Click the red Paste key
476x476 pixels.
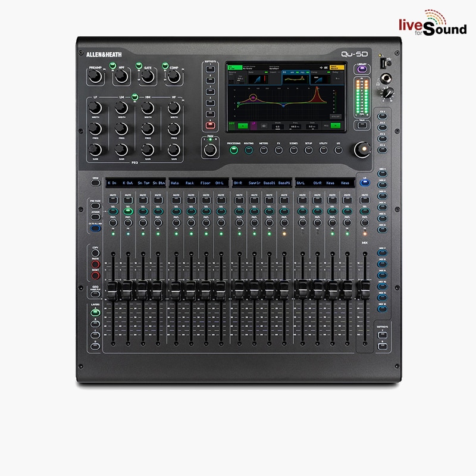click(x=95, y=264)
